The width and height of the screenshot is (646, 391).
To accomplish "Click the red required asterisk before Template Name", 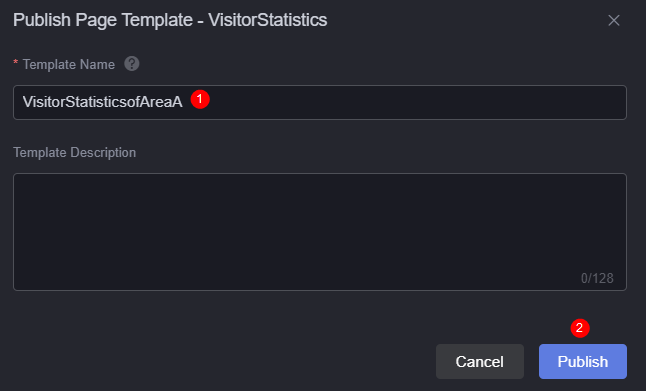I will pyautogui.click(x=16, y=63).
